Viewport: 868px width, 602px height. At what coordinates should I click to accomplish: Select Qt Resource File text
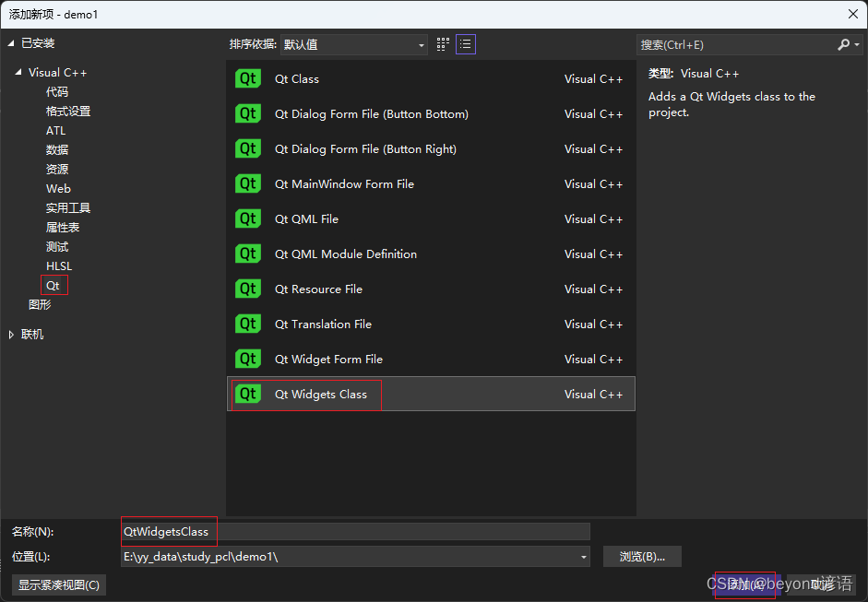pos(319,289)
